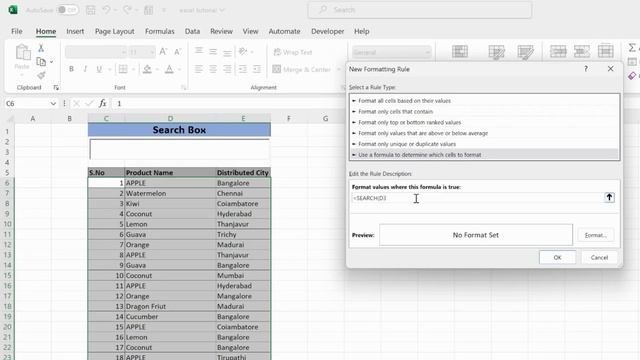Click the Cut scissors icon
Image resolution: width=640 pixels, height=360 pixels.
41,48
